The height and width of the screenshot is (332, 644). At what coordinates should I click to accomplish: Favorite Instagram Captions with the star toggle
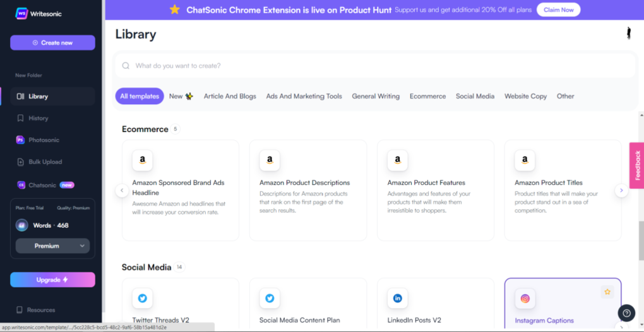(x=607, y=292)
